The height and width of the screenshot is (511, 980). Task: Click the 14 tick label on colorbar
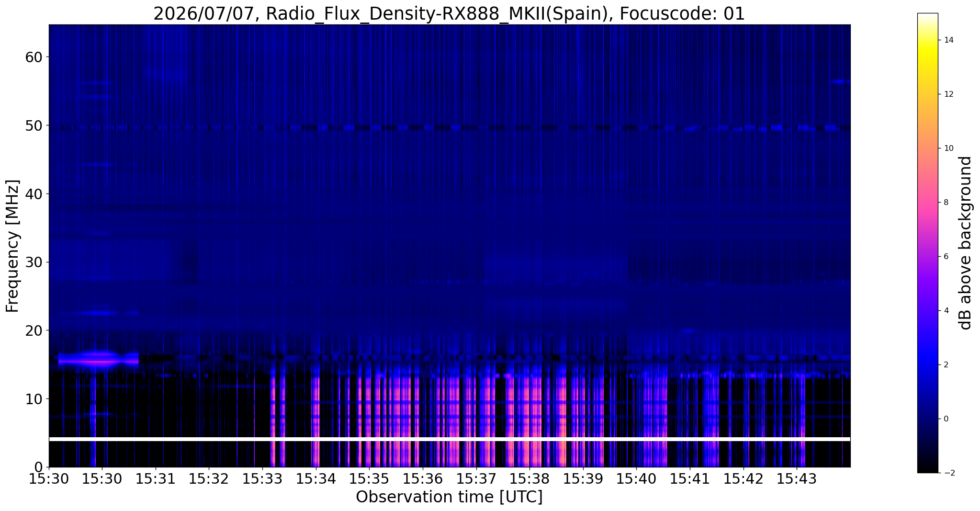[x=948, y=40]
